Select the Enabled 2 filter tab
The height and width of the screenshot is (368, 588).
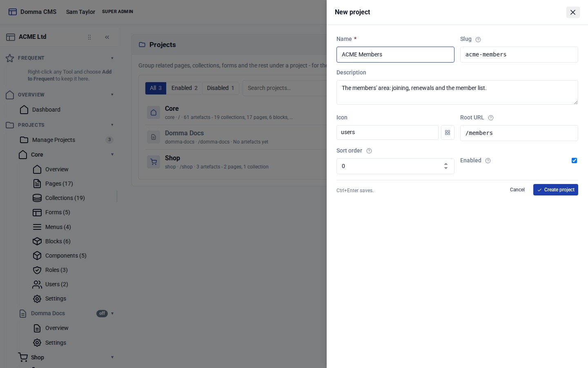click(x=184, y=88)
